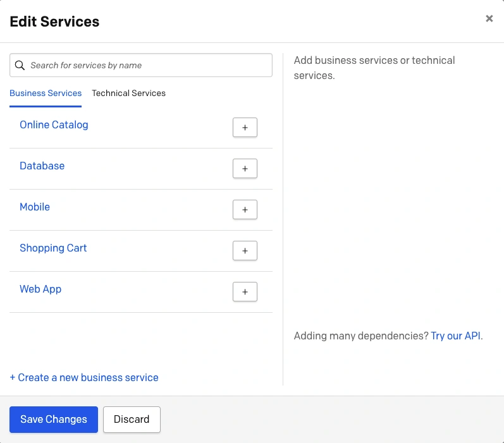This screenshot has height=443, width=504.
Task: Switch to the Technical Services tab
Action: (128, 93)
